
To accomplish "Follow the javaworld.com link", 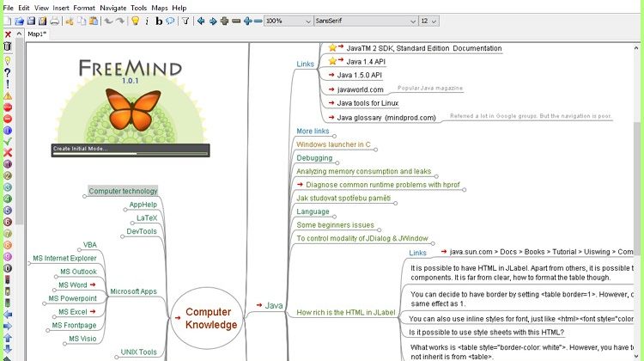I will [x=360, y=89].
